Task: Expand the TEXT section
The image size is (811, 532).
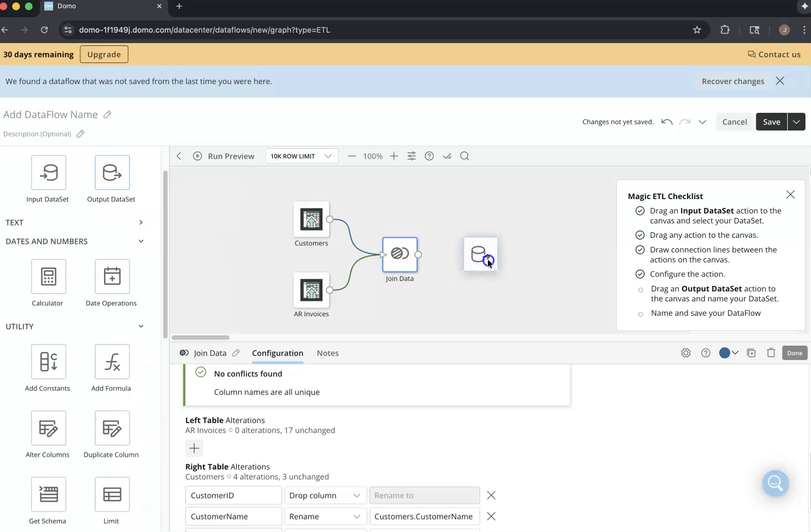Action: tap(141, 222)
